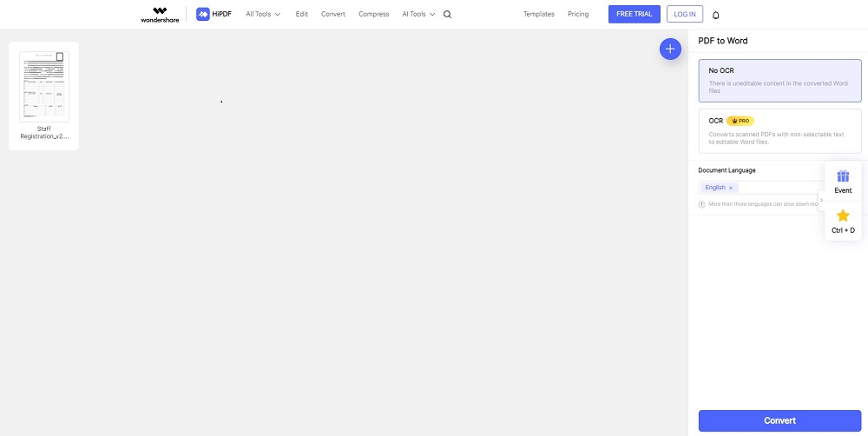Go to Pricing page
This screenshot has height=436, width=868.
pyautogui.click(x=578, y=15)
